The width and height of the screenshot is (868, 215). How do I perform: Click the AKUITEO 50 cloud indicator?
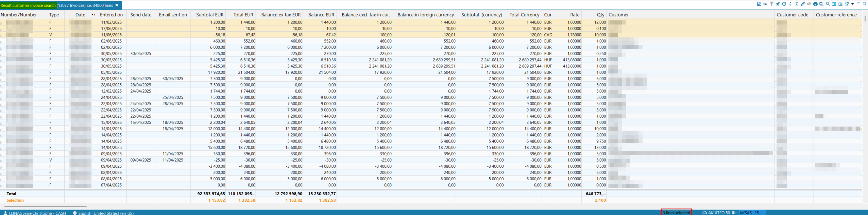click(x=716, y=213)
